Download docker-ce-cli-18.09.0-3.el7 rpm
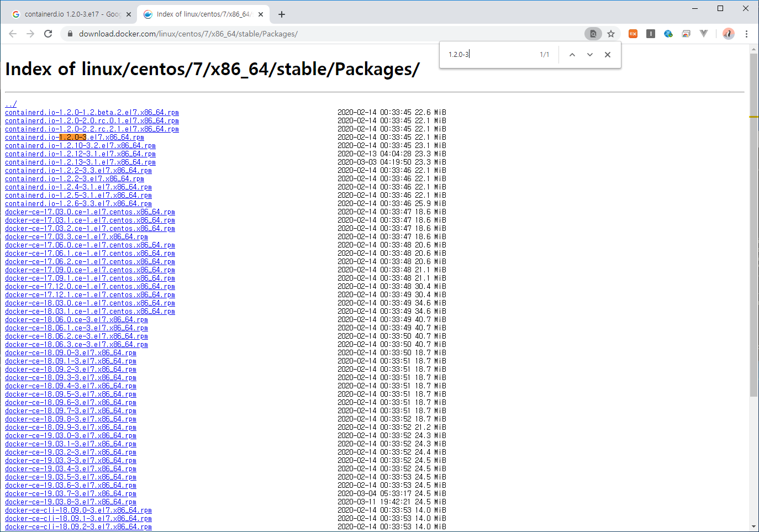This screenshot has height=532, width=759. pos(78,510)
